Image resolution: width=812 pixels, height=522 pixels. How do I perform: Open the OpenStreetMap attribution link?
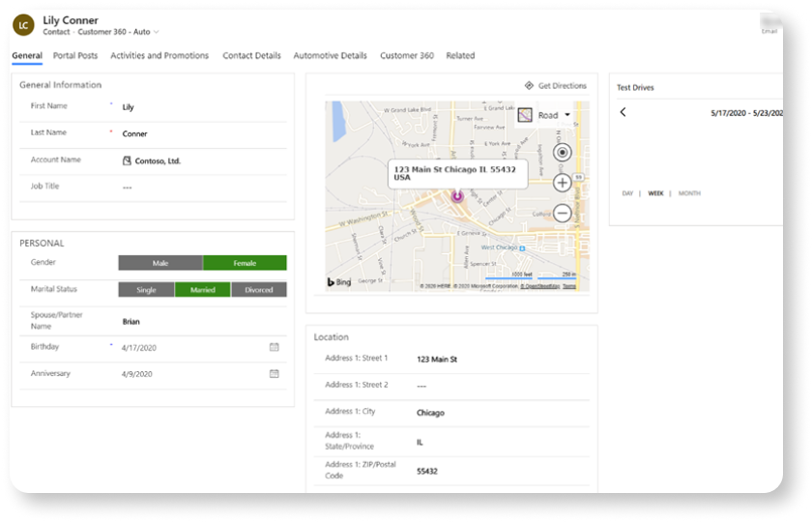[x=540, y=286]
